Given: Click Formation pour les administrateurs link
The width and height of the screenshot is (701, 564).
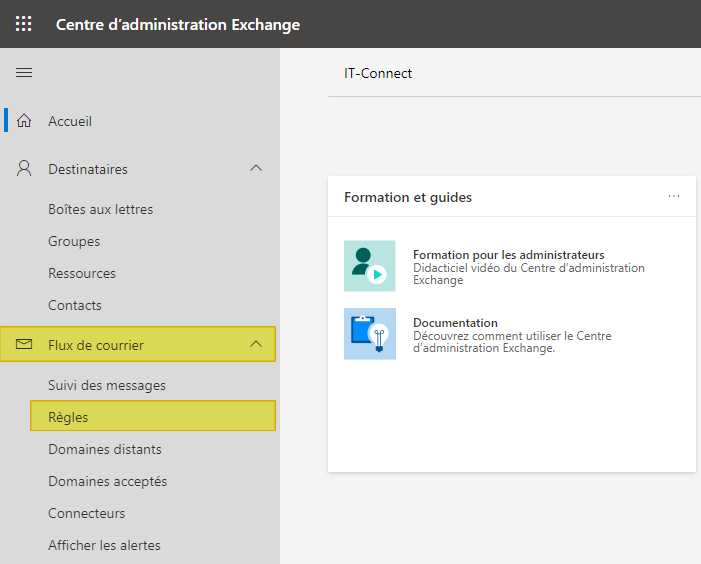Looking at the screenshot, I should (x=508, y=255).
